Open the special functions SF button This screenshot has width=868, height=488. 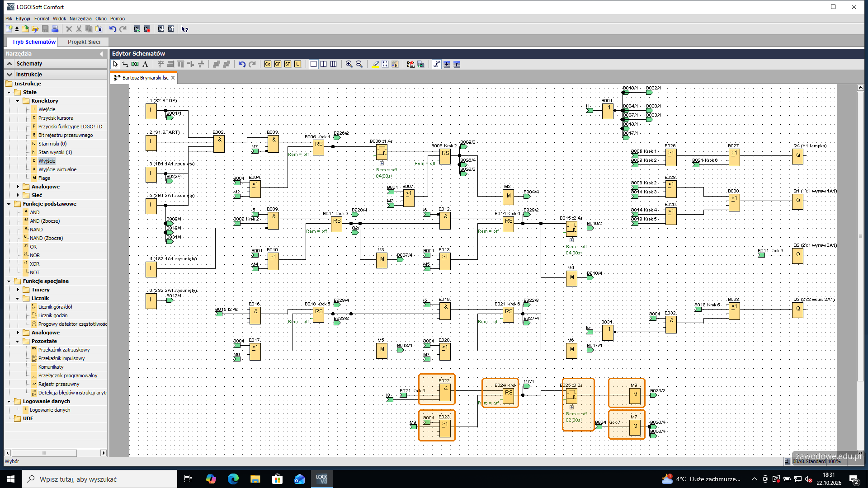click(x=288, y=64)
